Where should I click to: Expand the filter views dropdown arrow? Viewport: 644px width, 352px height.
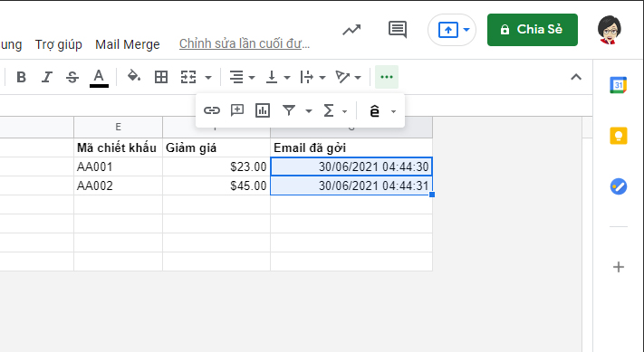click(309, 110)
